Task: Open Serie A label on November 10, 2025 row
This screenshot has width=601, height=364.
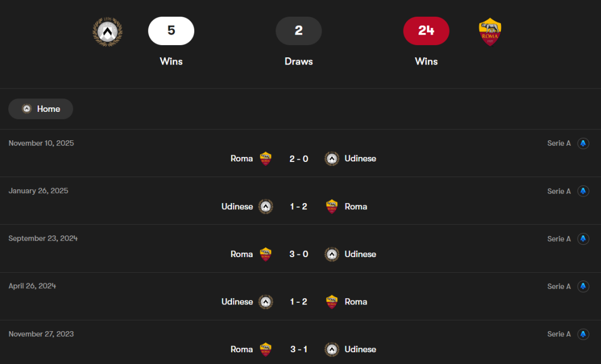Action: (x=559, y=144)
